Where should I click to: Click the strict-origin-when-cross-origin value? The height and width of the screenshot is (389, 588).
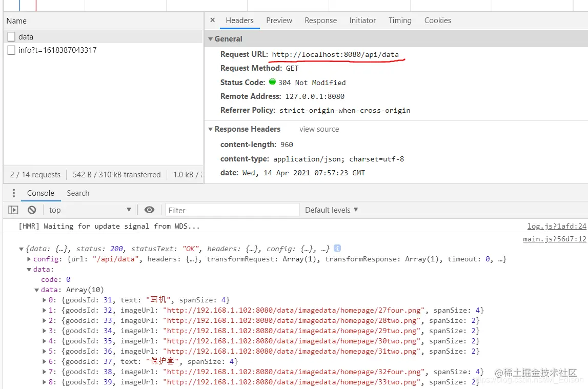[x=344, y=110]
